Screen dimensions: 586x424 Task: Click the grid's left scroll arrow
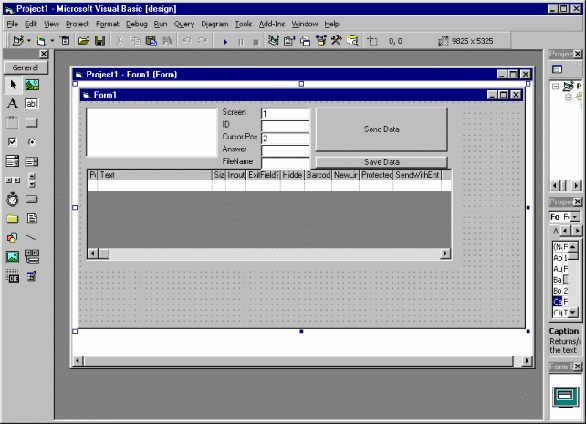click(93, 254)
